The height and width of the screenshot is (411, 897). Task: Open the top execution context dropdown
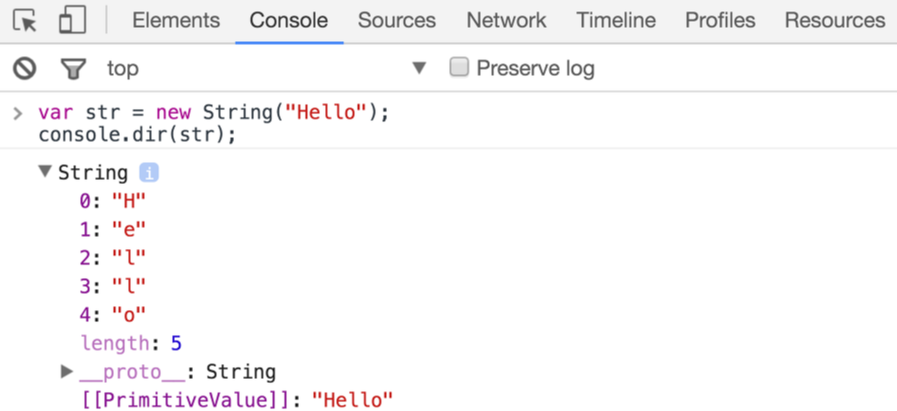point(267,69)
